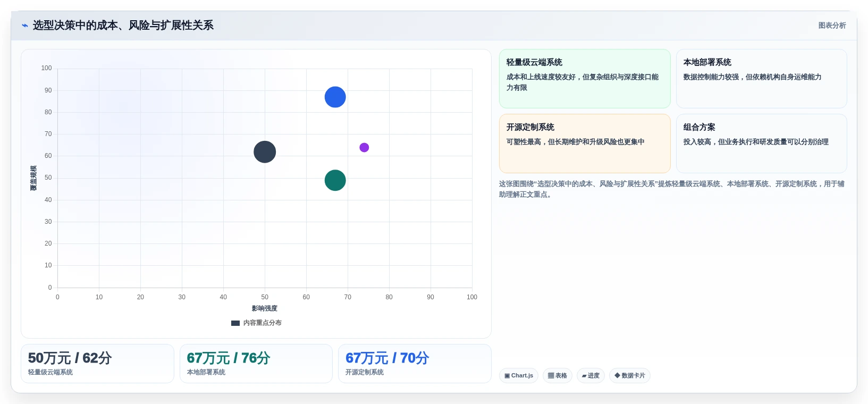
Task: Click the 影响强度 x-axis title
Action: click(x=265, y=308)
